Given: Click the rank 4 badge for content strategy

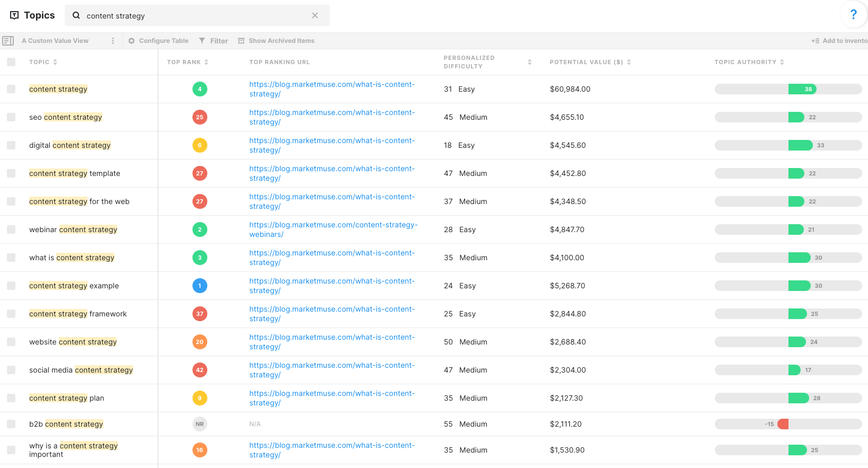Looking at the screenshot, I should 199,89.
